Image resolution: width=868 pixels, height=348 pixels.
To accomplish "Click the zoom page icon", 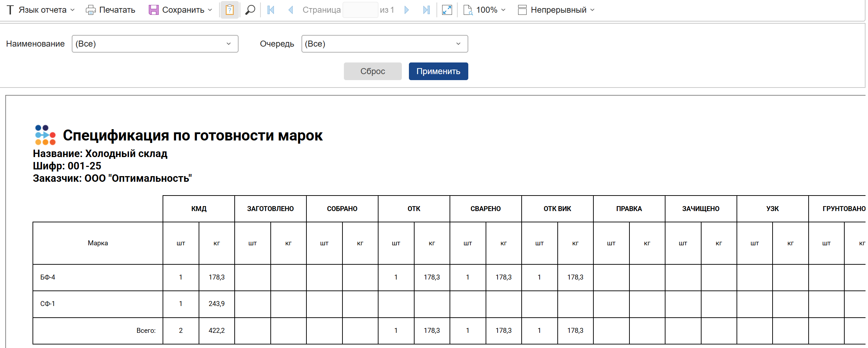I will click(x=468, y=10).
